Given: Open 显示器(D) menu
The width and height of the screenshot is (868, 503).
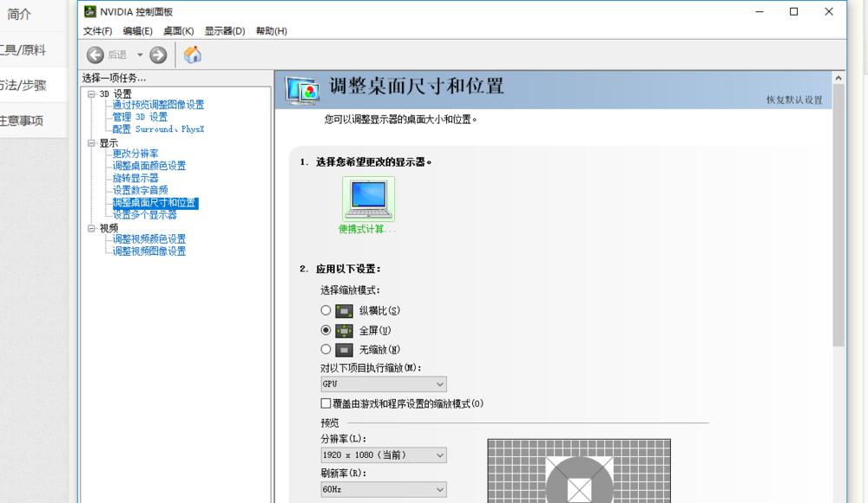Looking at the screenshot, I should pyautogui.click(x=225, y=31).
